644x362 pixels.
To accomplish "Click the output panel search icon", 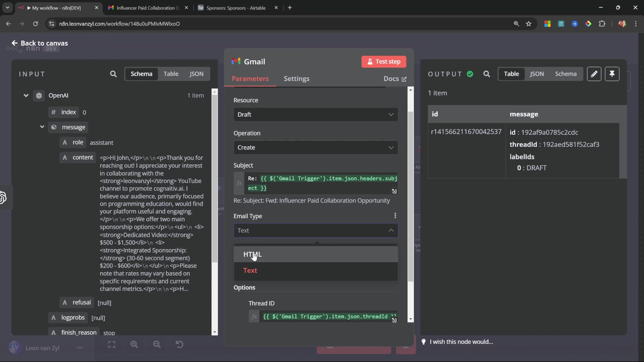I will [487, 74].
